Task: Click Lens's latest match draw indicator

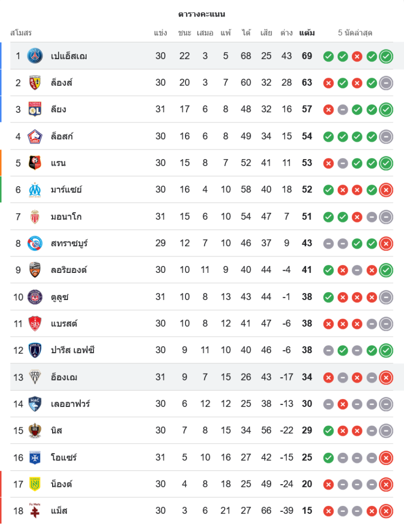Action: pos(386,82)
